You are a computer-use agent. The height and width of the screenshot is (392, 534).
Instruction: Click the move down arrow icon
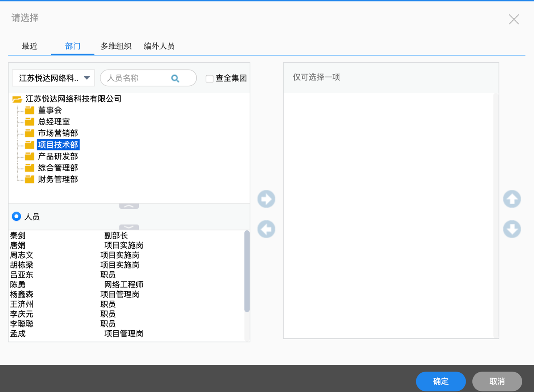coord(511,229)
